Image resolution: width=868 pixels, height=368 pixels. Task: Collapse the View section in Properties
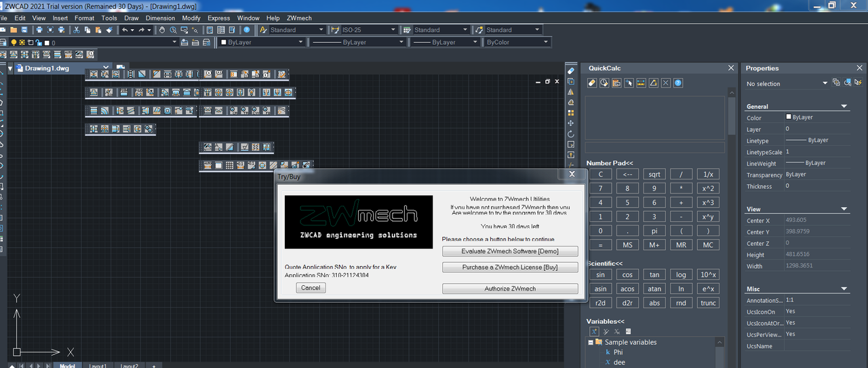coord(844,209)
